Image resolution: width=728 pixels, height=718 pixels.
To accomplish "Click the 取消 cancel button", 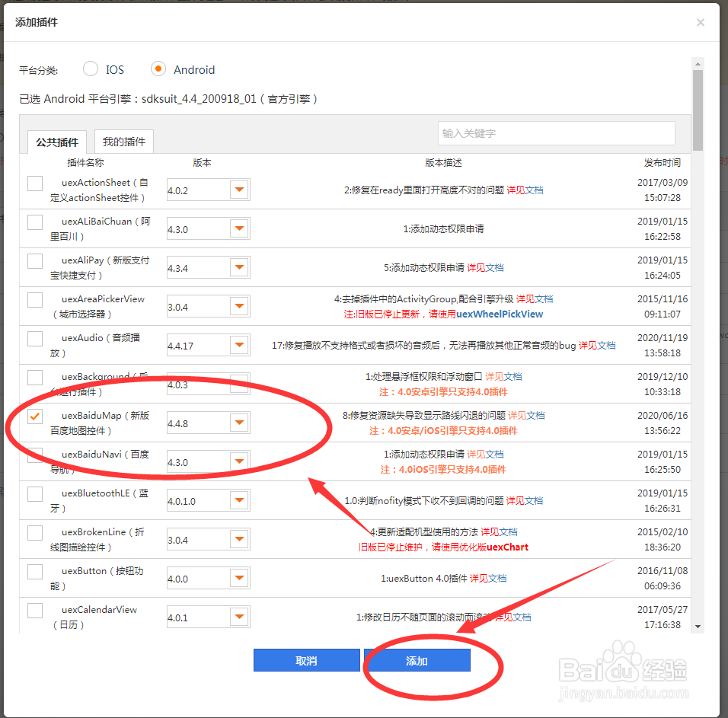I will [x=306, y=660].
